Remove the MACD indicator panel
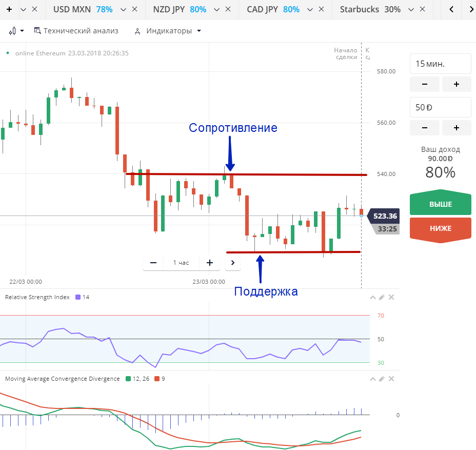 coord(391,379)
